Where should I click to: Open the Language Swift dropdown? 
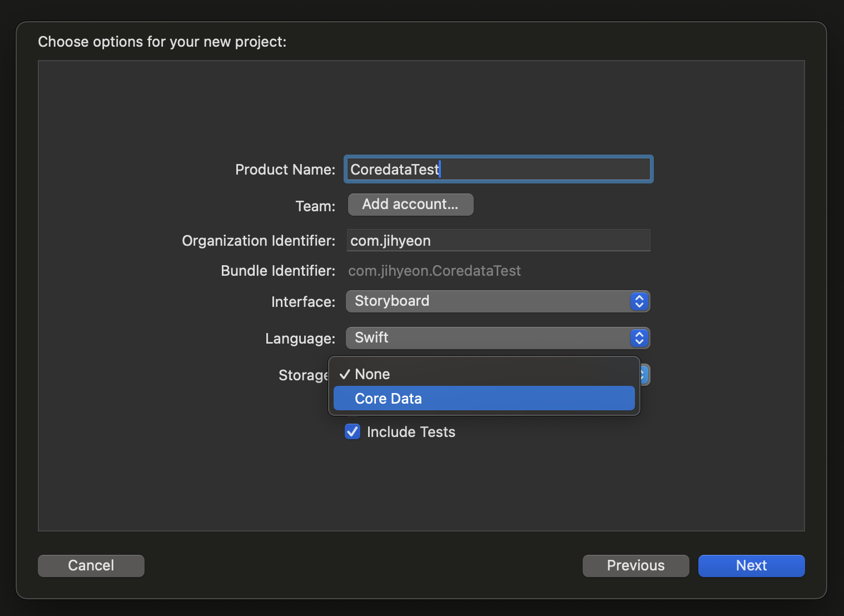tap(498, 338)
